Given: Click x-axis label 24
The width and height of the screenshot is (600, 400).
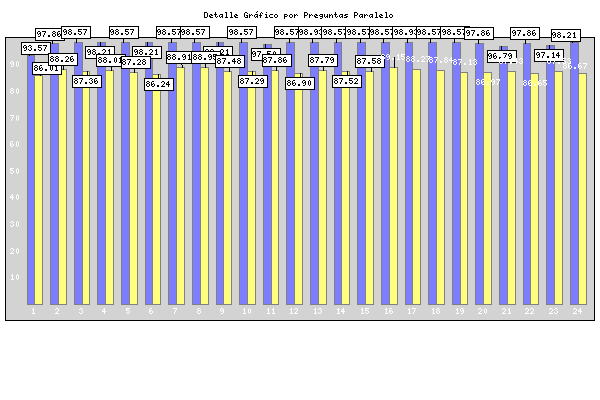Looking at the screenshot, I should (x=577, y=312).
